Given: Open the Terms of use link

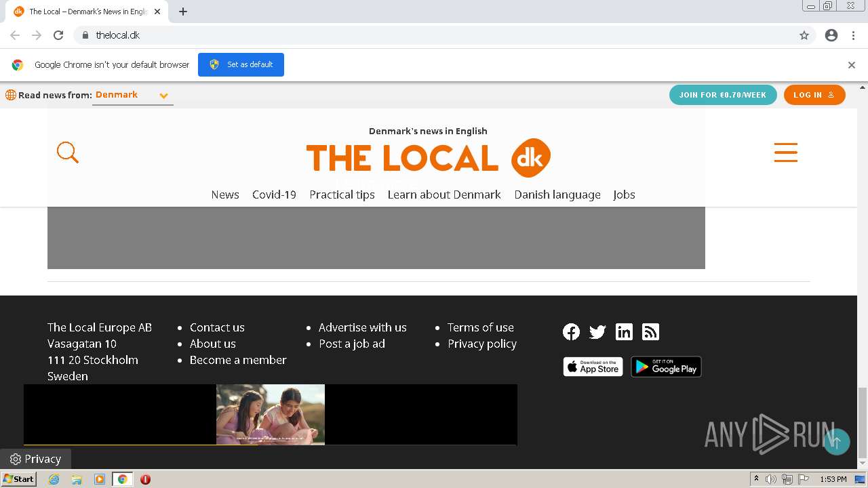Looking at the screenshot, I should (x=481, y=327).
